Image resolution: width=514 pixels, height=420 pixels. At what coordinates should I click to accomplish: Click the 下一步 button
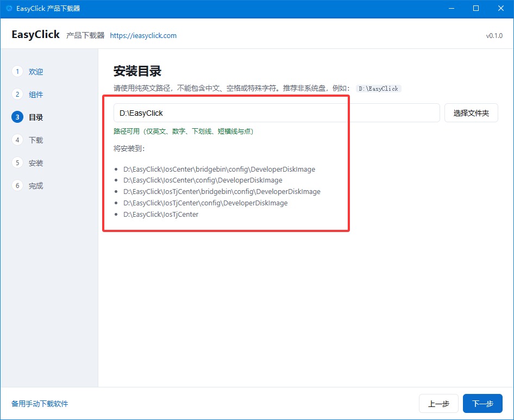(x=482, y=404)
